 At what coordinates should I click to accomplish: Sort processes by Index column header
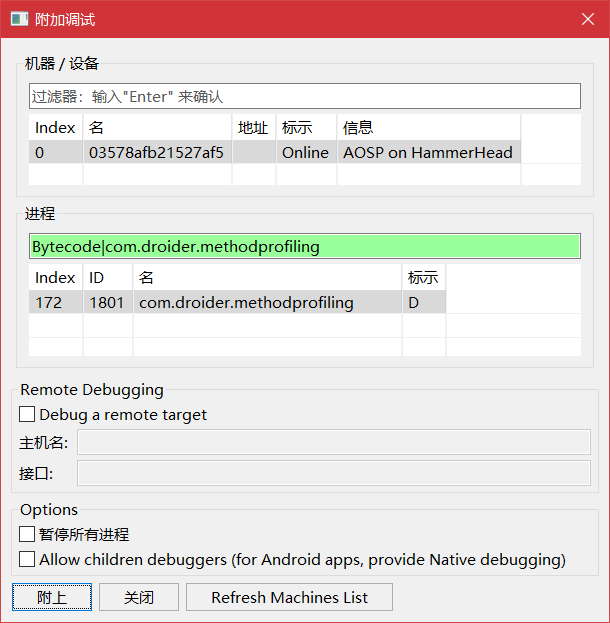coord(56,277)
